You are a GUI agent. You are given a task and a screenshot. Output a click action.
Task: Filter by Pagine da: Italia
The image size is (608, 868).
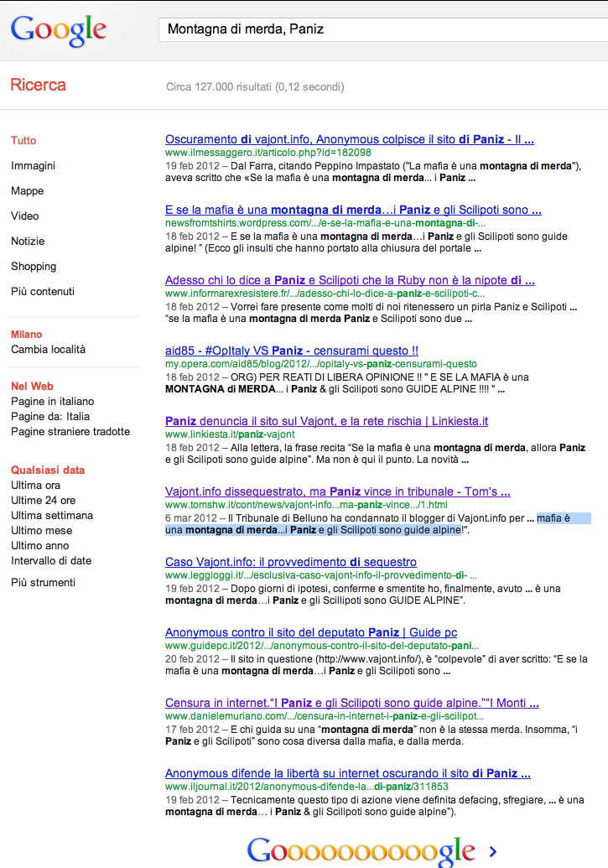(x=49, y=416)
